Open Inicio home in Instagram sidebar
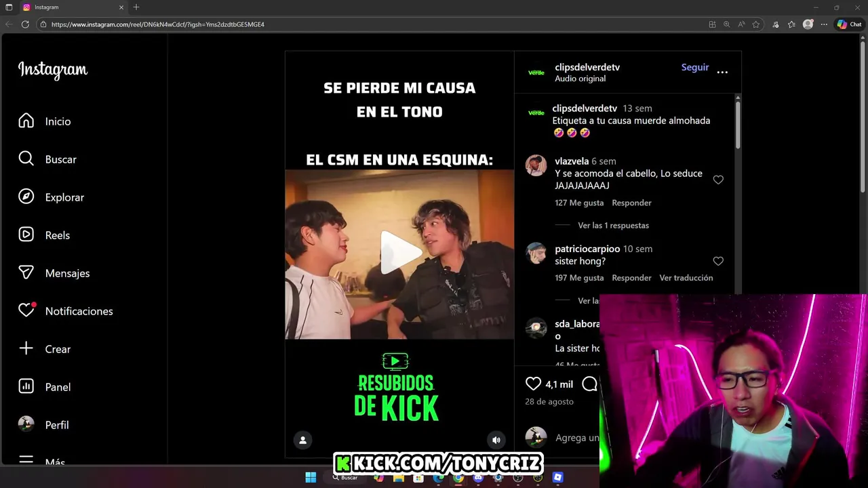This screenshot has height=488, width=868. click(x=45, y=121)
